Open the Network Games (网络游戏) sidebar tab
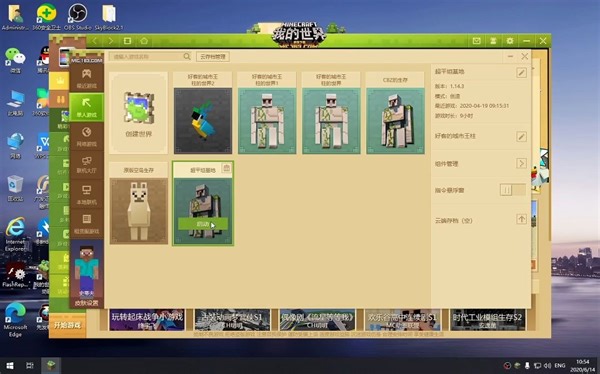 [86, 136]
